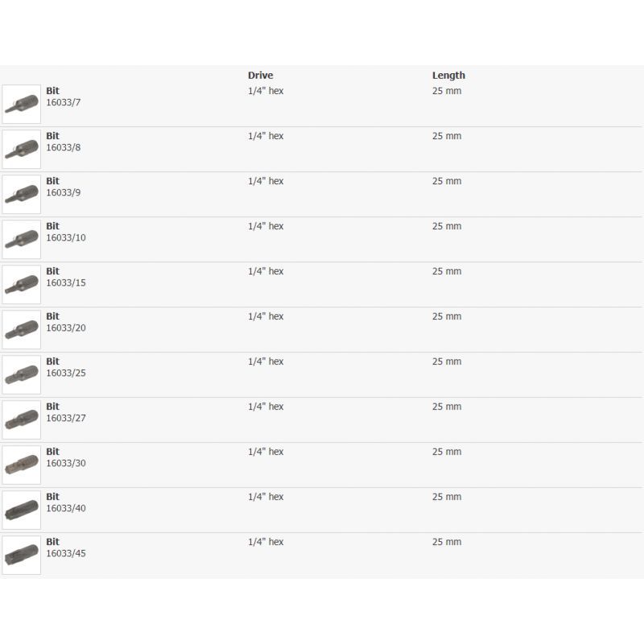
Task: Select the thumbnail for bit 16033/9
Action: pyautogui.click(x=21, y=195)
